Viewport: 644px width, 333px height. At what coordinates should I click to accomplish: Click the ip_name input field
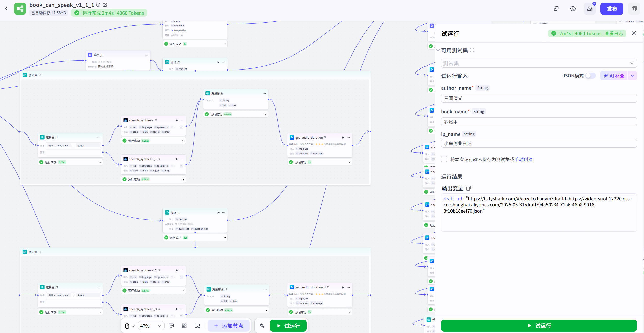coord(538,143)
